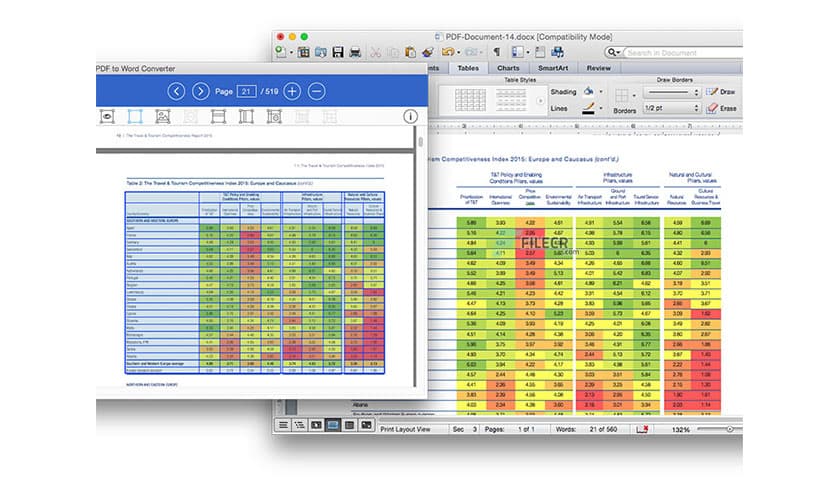Open the New document dropdown arrow in Word

[291, 52]
